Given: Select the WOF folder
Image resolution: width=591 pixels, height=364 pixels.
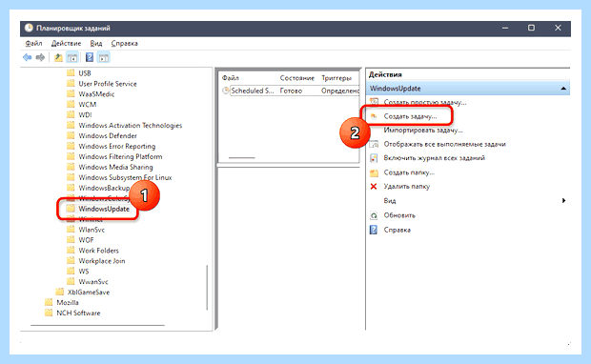Looking at the screenshot, I should pos(86,240).
